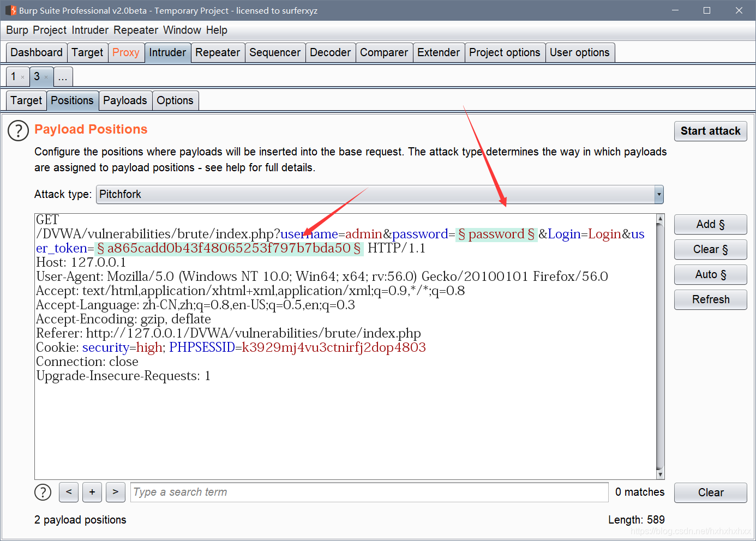Viewport: 756px width, 541px height.
Task: Open the Attack type dropdown
Action: click(380, 194)
